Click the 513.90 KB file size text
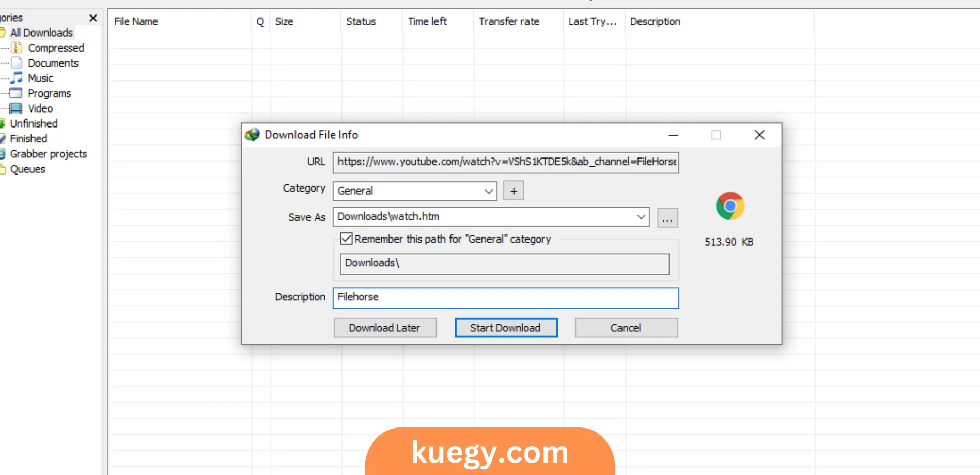Viewport: 980px width, 475px height. (729, 242)
